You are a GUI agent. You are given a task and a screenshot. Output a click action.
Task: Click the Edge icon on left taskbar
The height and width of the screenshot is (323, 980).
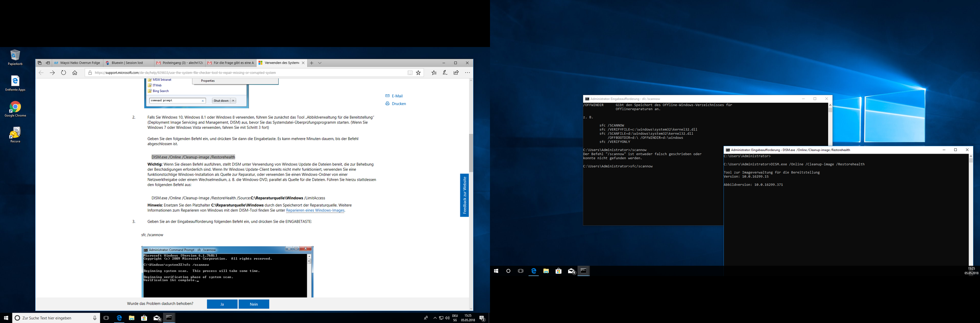tap(119, 318)
